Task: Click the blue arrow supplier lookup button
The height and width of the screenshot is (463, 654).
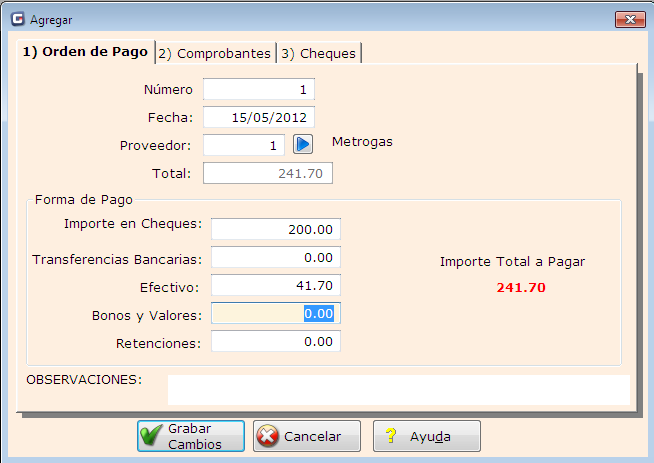Action: coord(303,144)
